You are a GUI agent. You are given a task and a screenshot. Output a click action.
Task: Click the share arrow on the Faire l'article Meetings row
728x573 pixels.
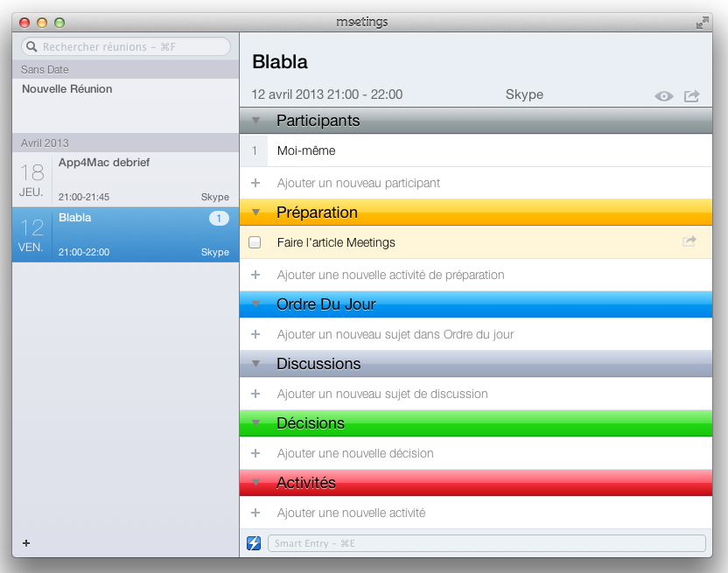tap(689, 241)
